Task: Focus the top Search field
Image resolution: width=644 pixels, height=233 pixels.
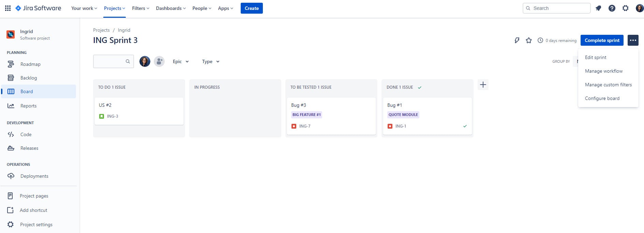Action: [x=556, y=8]
